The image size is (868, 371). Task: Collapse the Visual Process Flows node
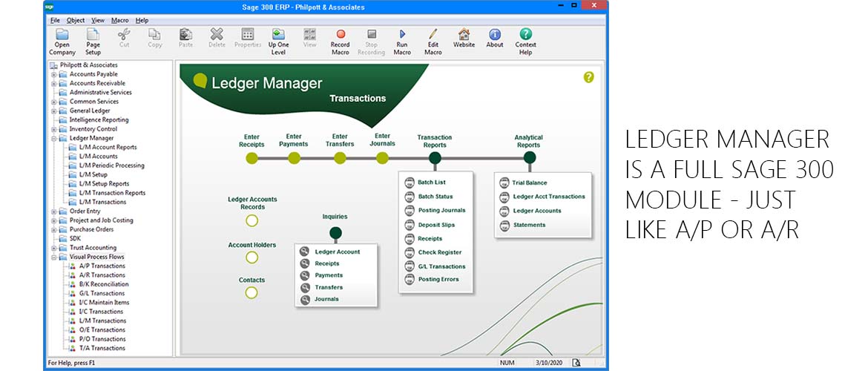[53, 257]
